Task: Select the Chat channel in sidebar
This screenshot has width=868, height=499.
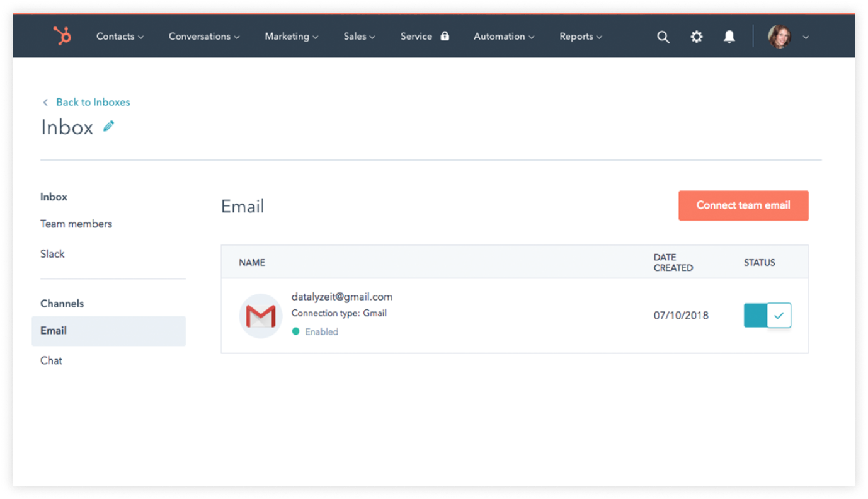Action: [52, 360]
